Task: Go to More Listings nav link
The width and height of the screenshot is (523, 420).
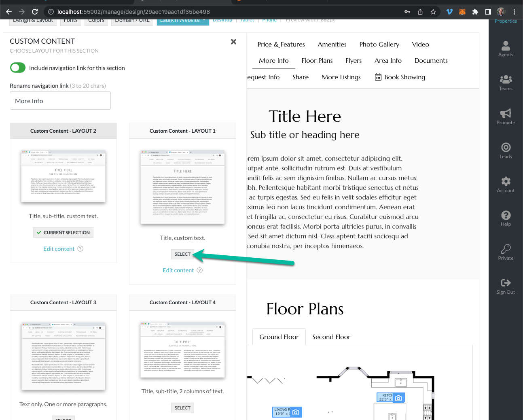Action: tap(341, 77)
